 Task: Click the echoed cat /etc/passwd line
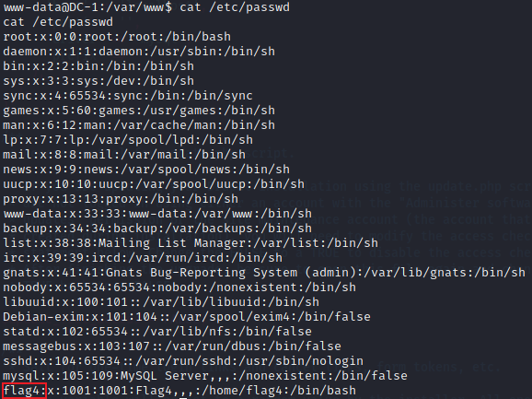(58, 22)
